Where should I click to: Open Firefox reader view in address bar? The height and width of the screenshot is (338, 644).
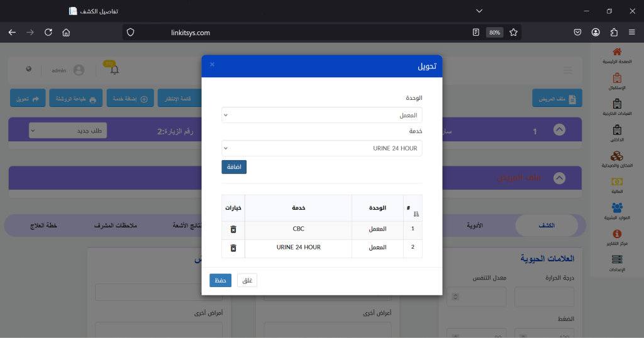point(476,32)
